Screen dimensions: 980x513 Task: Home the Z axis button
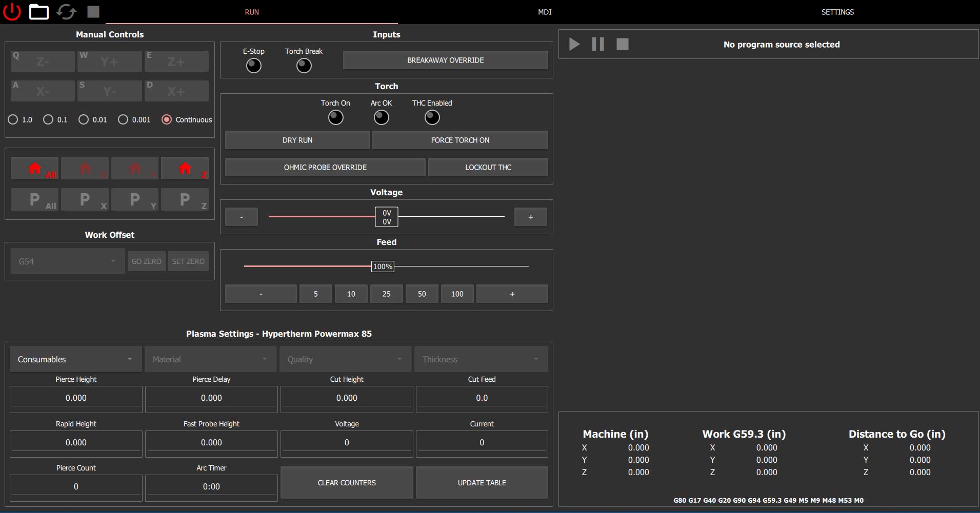[185, 168]
